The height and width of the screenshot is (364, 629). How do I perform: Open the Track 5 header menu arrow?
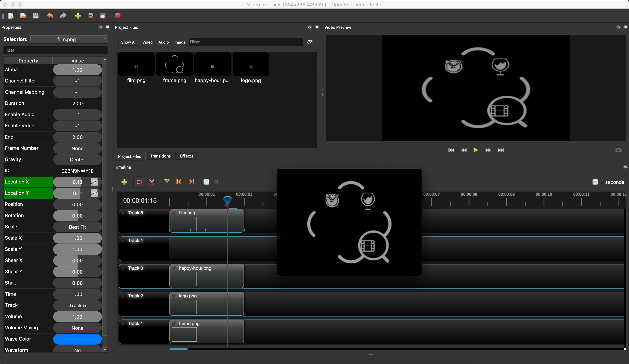tap(123, 213)
